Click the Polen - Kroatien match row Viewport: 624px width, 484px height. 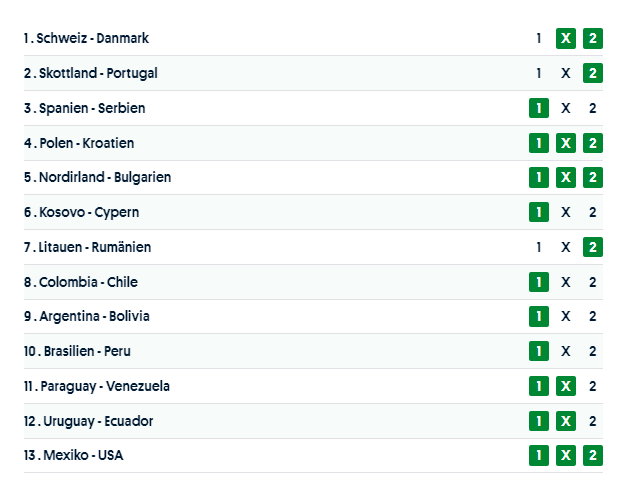pyautogui.click(x=300, y=143)
